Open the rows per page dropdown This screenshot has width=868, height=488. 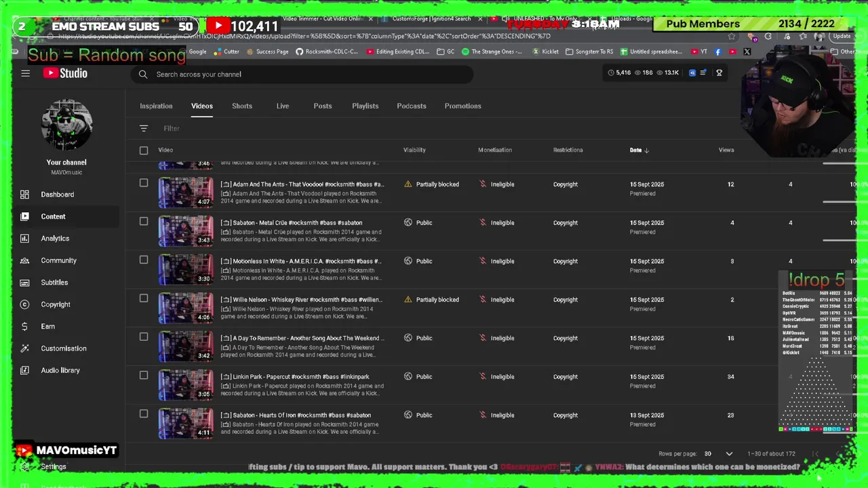(x=719, y=453)
